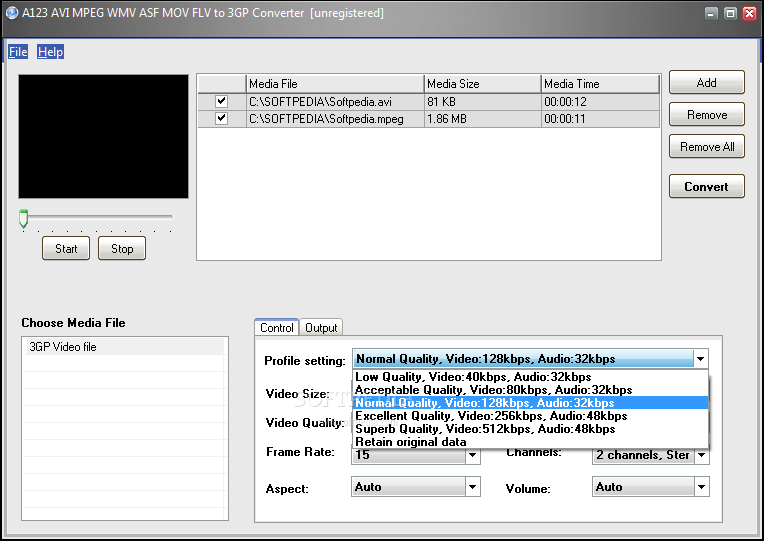The width and height of the screenshot is (764, 541).
Task: Close the converter window
Action: point(749,13)
